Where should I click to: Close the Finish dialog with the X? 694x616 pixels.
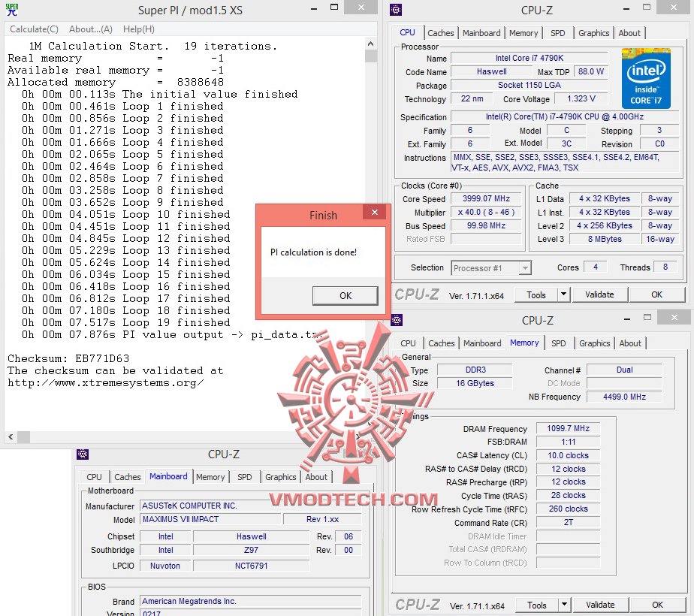pyautogui.click(x=375, y=213)
